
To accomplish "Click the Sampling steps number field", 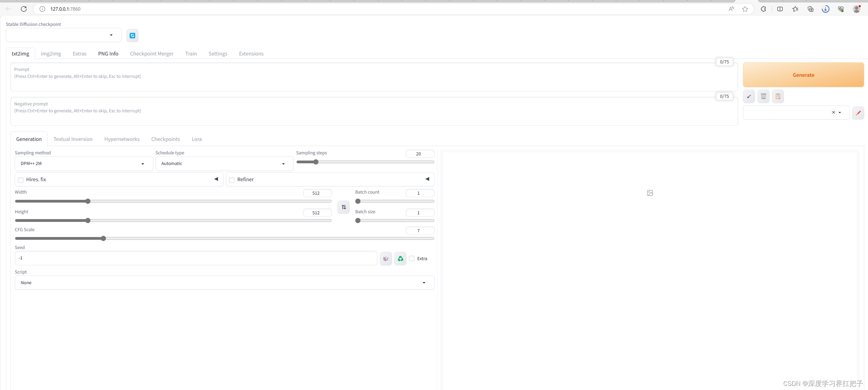I will (420, 154).
